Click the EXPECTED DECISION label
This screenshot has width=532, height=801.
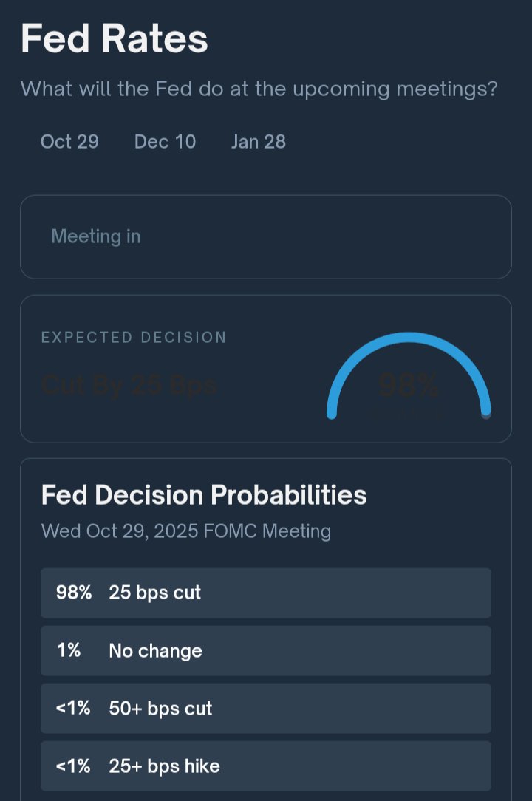point(134,338)
